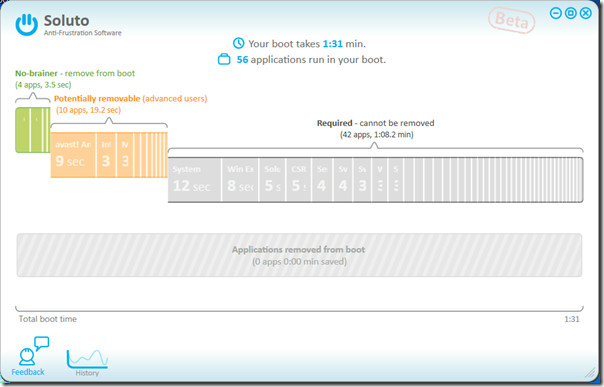Click the History label
Viewport: 604px width, 387px height.
click(87, 373)
